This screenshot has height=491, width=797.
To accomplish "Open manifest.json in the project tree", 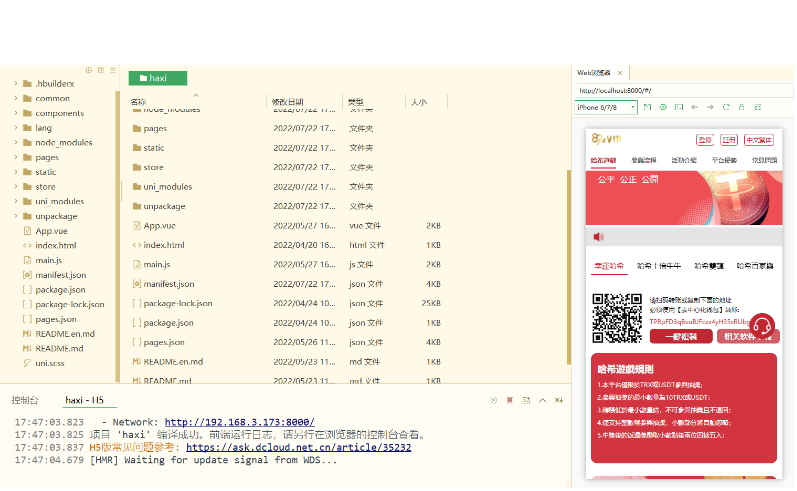I will tap(60, 275).
